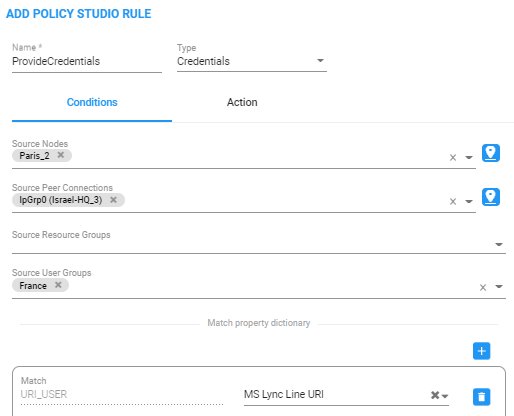
Task: Remove the France user group chip
Action: click(58, 285)
